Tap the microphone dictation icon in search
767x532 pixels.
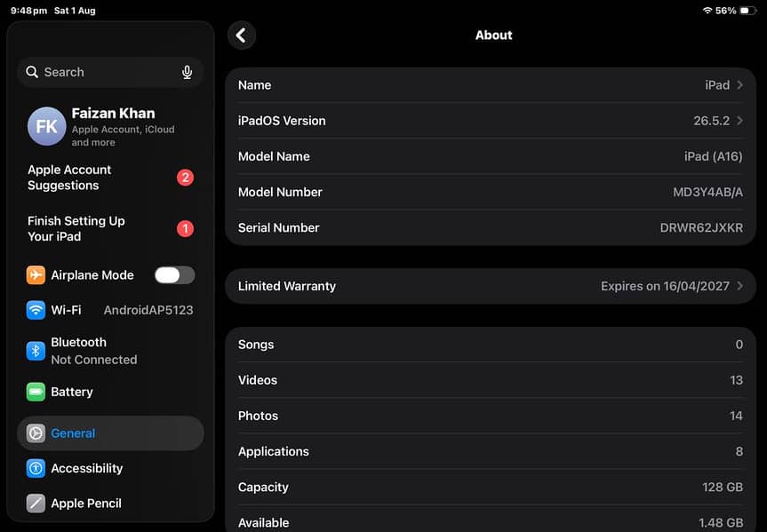(x=187, y=72)
